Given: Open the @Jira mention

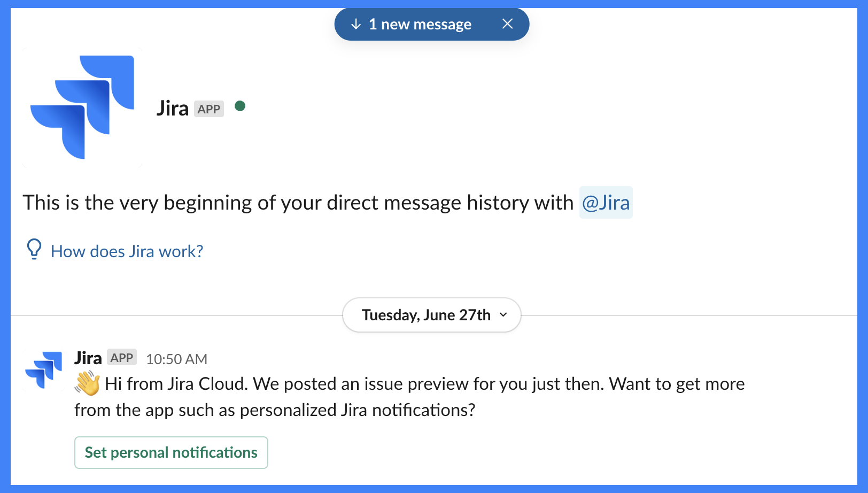Looking at the screenshot, I should click(x=606, y=203).
